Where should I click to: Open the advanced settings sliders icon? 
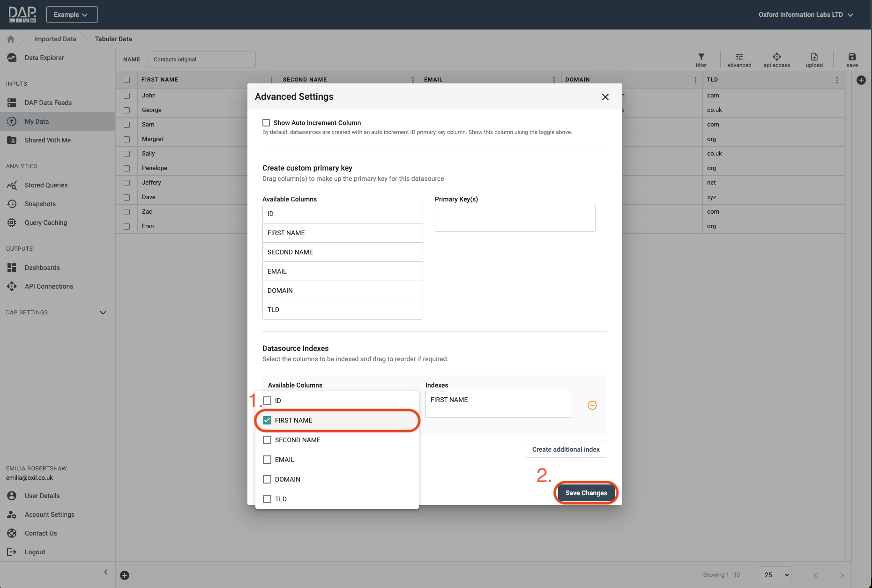[739, 57]
